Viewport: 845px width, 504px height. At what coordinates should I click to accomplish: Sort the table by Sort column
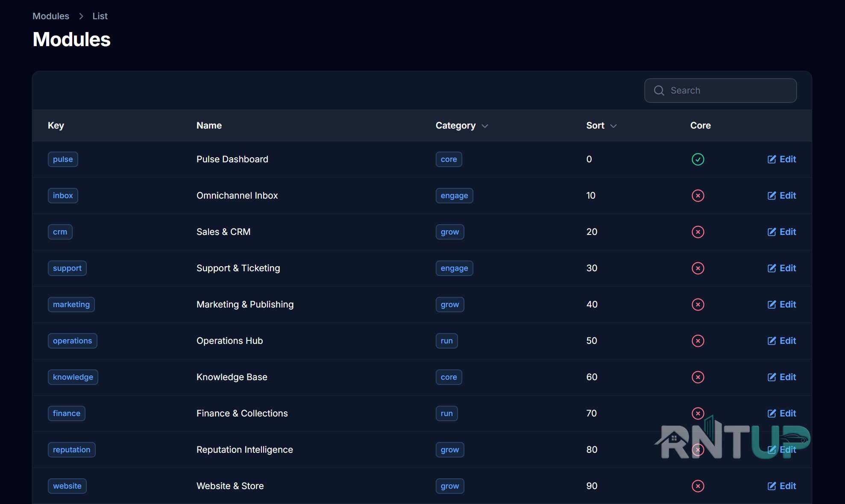click(x=601, y=126)
